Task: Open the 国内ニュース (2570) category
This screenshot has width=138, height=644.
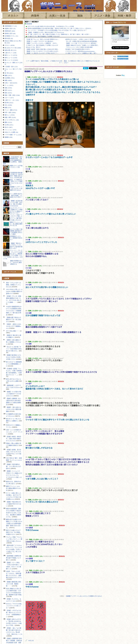Action: (11, 55)
